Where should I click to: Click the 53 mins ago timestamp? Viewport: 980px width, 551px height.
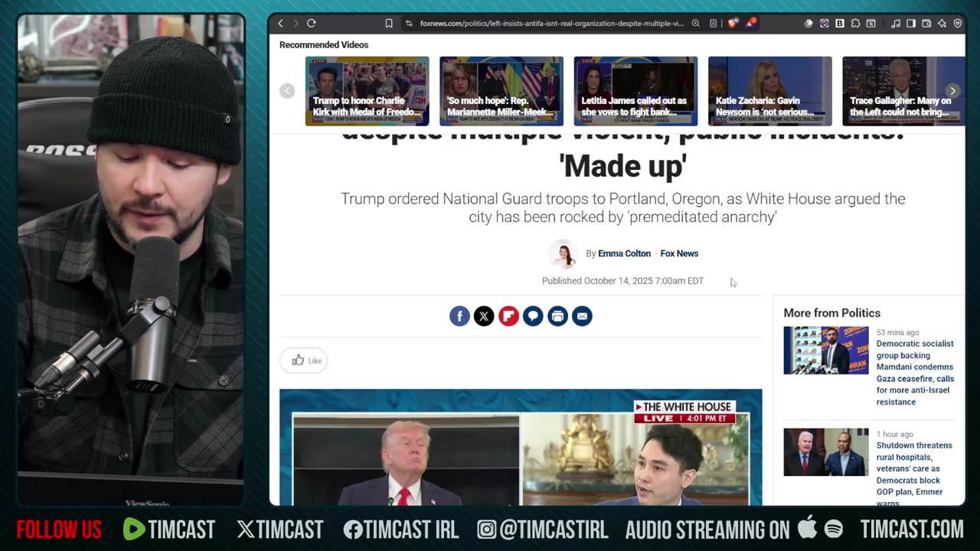click(x=897, y=333)
